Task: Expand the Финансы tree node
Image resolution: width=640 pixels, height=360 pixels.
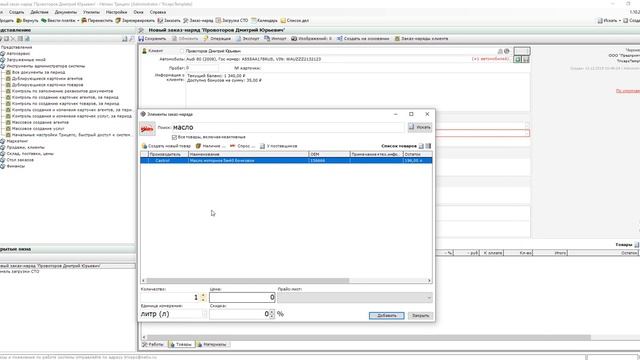Action: click(2, 166)
